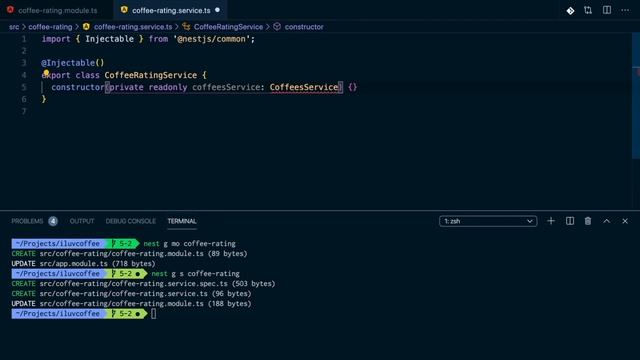
Task: Click src/app.module.ts path in terminal
Action: pyautogui.click(x=73, y=264)
